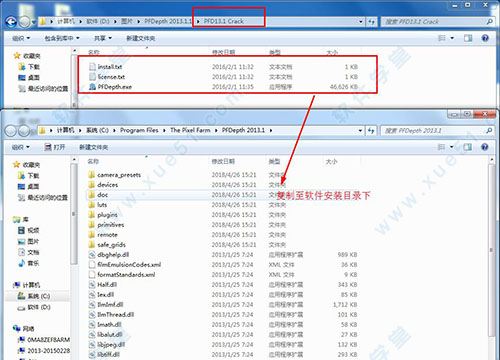Open 最近访问的位置 in PFD13.1 Crack window sidebar
Image resolution: width=500 pixels, height=360 pixels.
point(43,88)
